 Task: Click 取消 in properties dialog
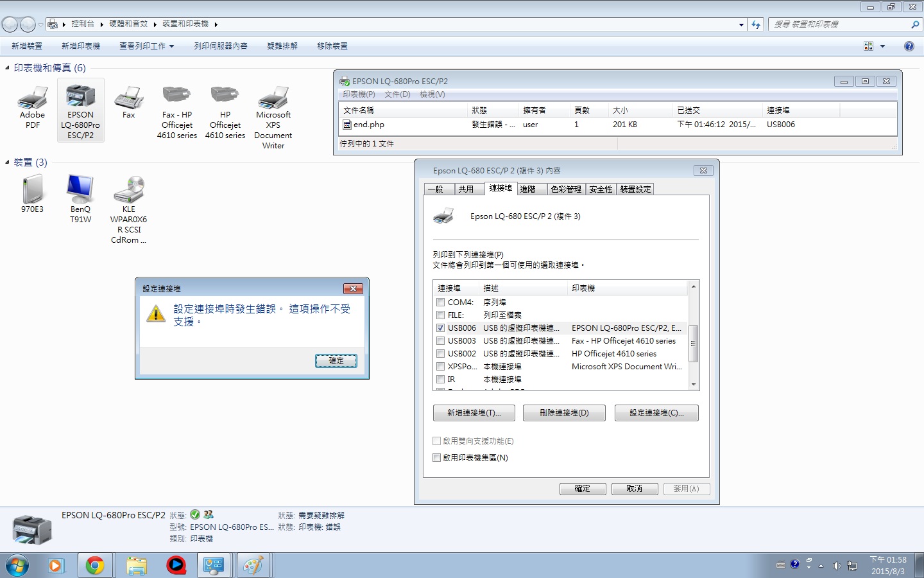[x=635, y=489]
